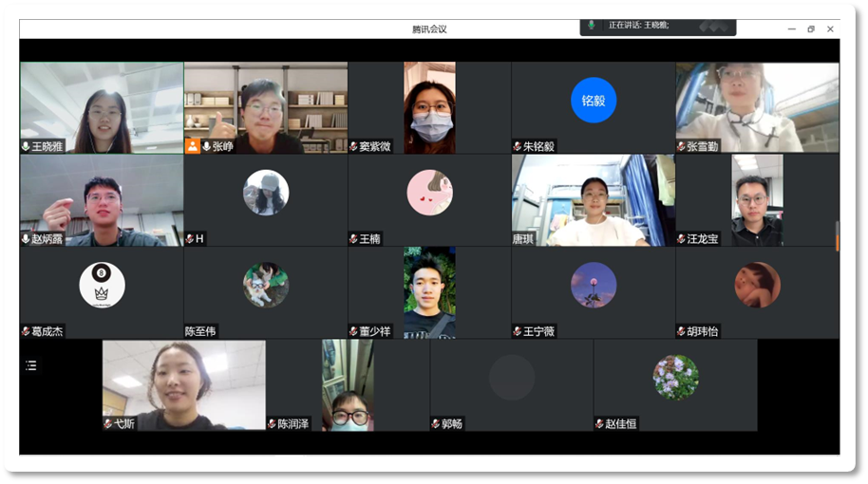Click the muted mic icon beside 窦紫微
The width and height of the screenshot is (868, 484).
(x=354, y=146)
